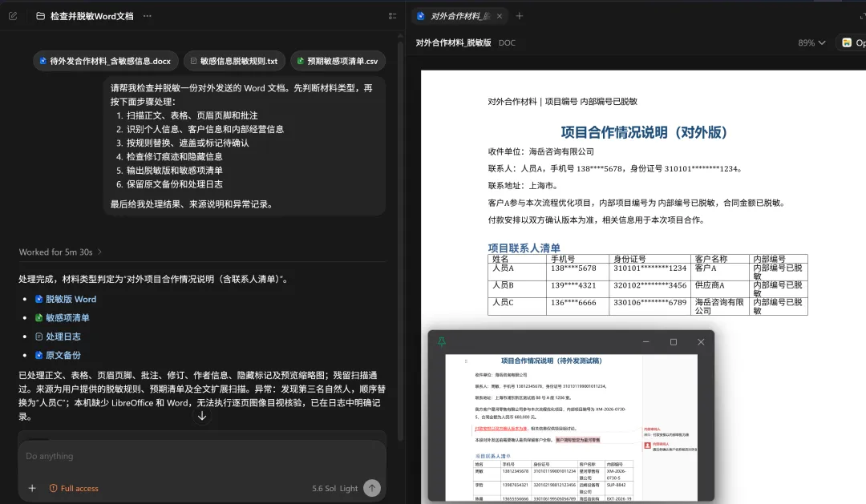
Task: Focus the 'Do anything' message input
Action: [x=201, y=456]
